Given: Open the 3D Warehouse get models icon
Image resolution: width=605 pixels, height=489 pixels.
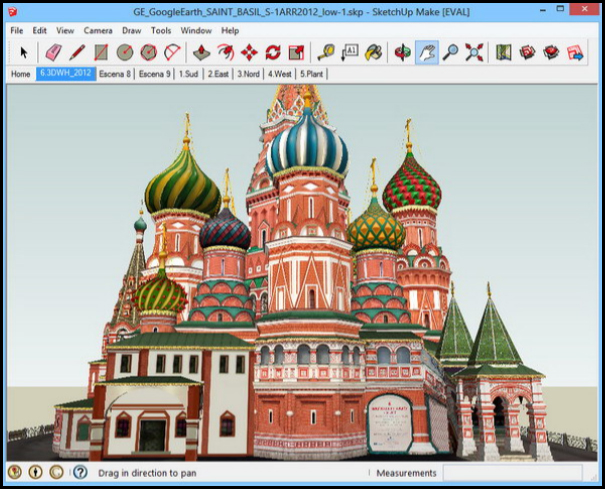Looking at the screenshot, I should (527, 52).
